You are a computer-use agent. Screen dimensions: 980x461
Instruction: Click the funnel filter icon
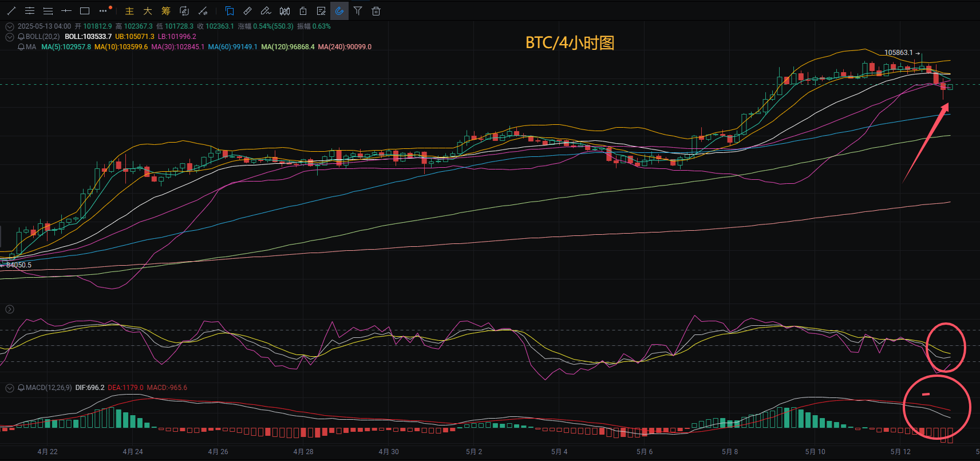pos(358,11)
